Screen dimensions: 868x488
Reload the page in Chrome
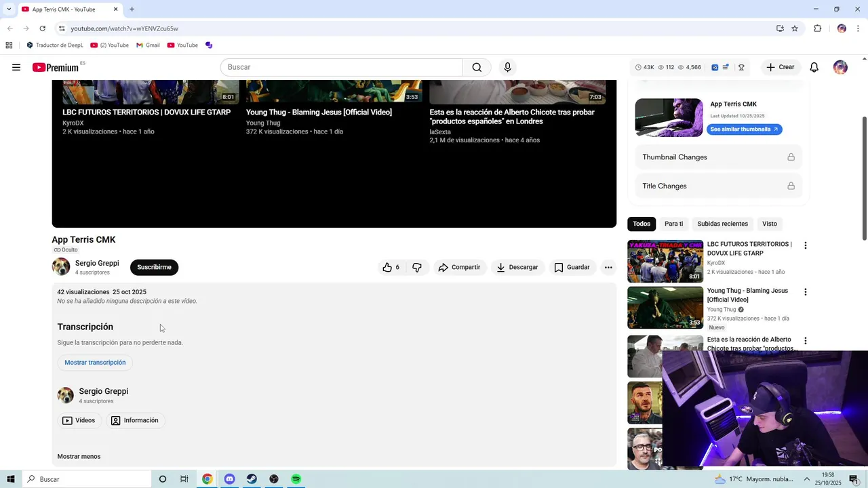42,28
